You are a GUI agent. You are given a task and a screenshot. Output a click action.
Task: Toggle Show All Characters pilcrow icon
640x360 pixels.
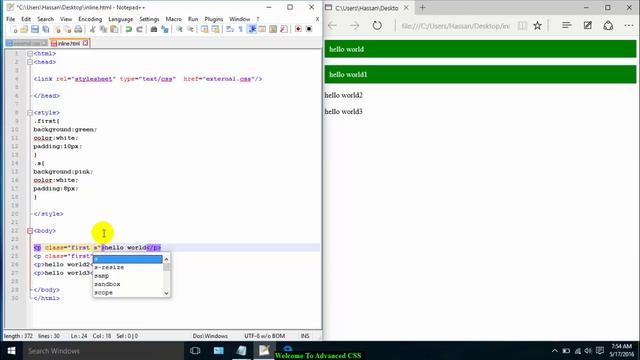pyautogui.click(x=241, y=29)
